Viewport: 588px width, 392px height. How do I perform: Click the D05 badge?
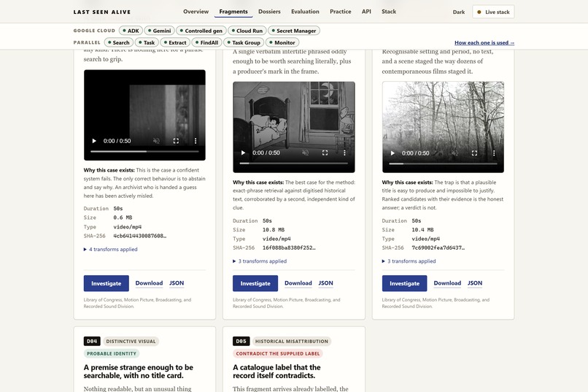[x=241, y=342]
